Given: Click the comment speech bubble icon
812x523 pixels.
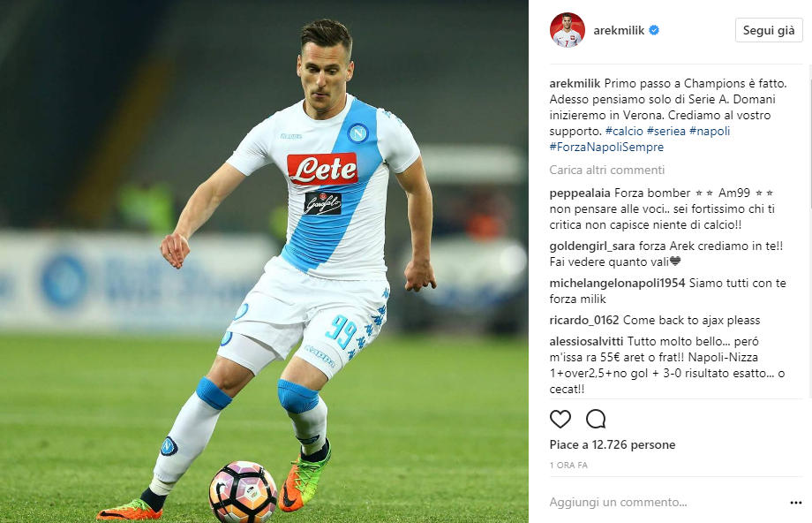Looking at the screenshot, I should [x=596, y=419].
